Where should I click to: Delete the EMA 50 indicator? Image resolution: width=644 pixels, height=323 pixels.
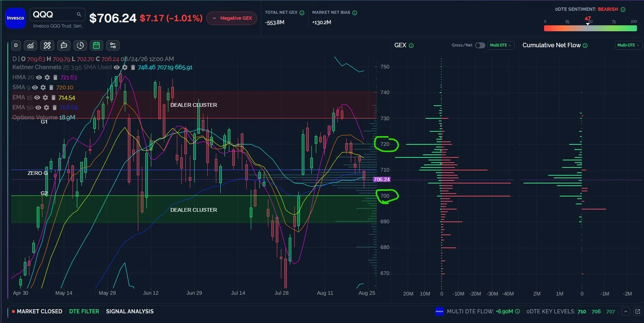click(x=54, y=108)
